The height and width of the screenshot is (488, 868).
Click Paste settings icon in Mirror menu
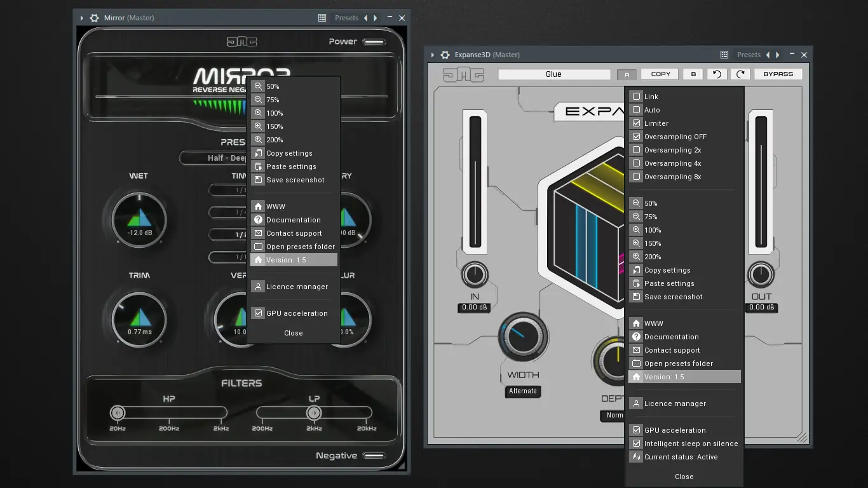pyautogui.click(x=258, y=166)
